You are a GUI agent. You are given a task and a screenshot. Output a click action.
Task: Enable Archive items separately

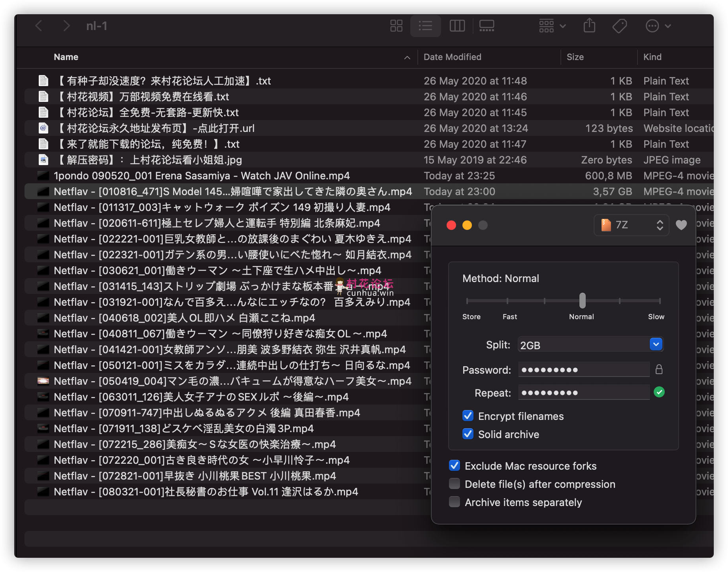(x=455, y=502)
